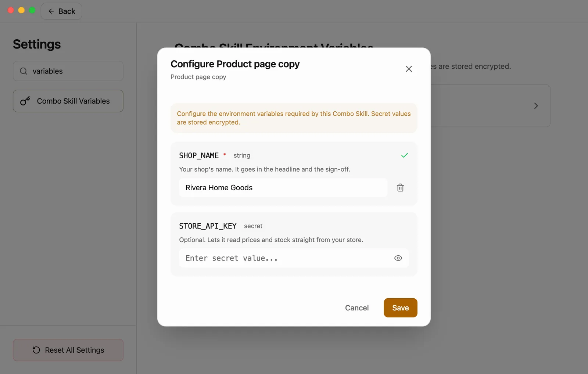Click the reset arrow icon in Reset All Settings
Viewport: 588px width, 374px height.
[36, 350]
